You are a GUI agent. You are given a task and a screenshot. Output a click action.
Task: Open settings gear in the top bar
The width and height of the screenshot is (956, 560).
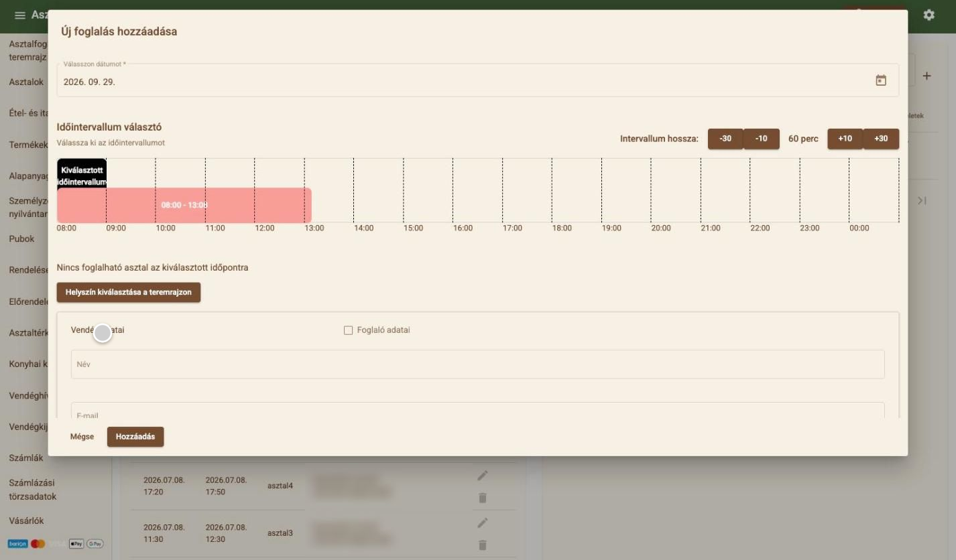click(x=929, y=15)
